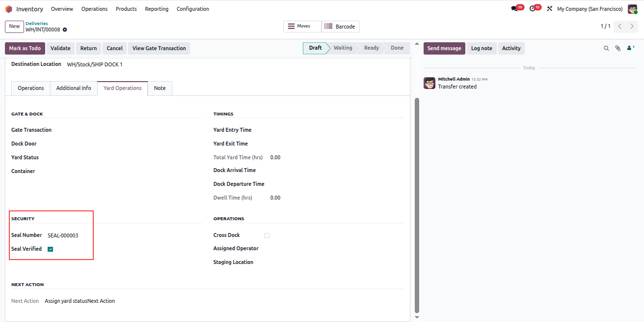The image size is (644, 322).
Task: Open the followers icon in chatter
Action: click(x=631, y=48)
